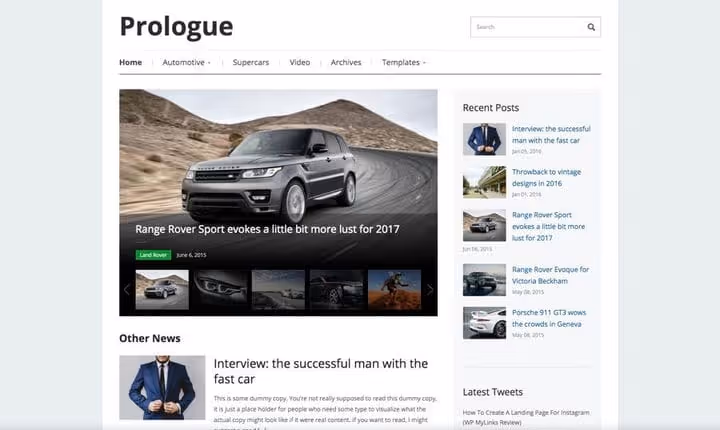The height and width of the screenshot is (430, 720).
Task: Show next slider thumbnails with right arrow
Action: (430, 289)
